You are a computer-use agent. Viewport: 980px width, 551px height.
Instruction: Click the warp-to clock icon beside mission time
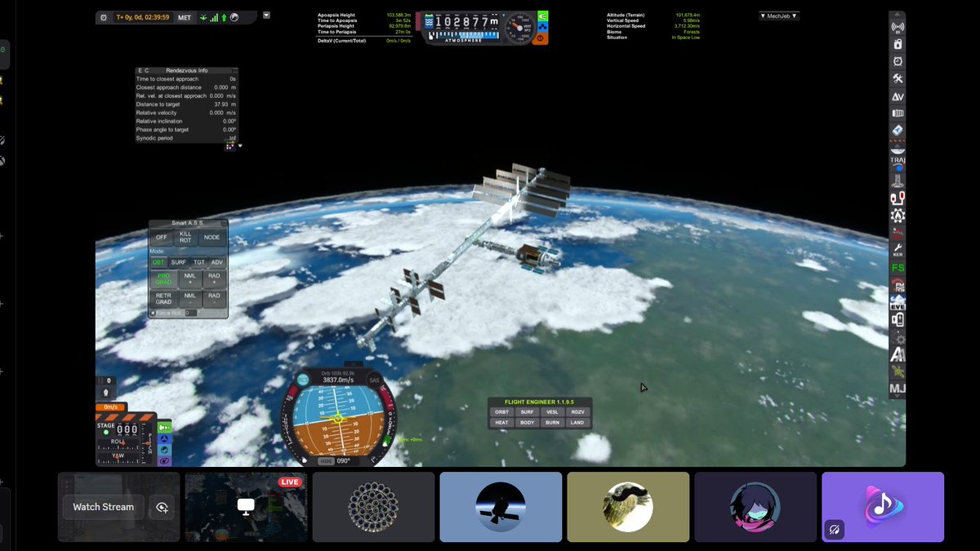click(103, 17)
